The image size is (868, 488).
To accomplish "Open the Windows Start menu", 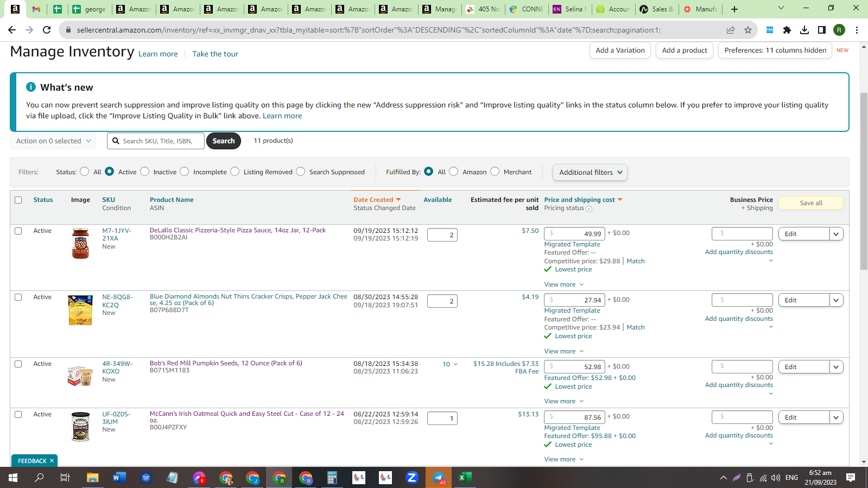I will click(13, 478).
